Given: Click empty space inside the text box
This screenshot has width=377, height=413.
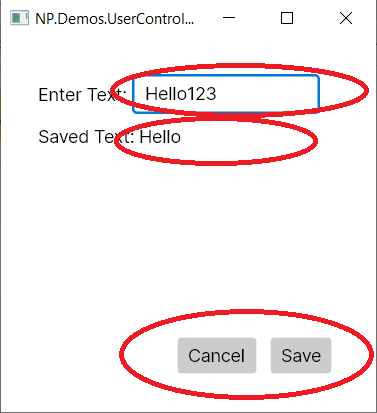Looking at the screenshot, I should coord(267,94).
